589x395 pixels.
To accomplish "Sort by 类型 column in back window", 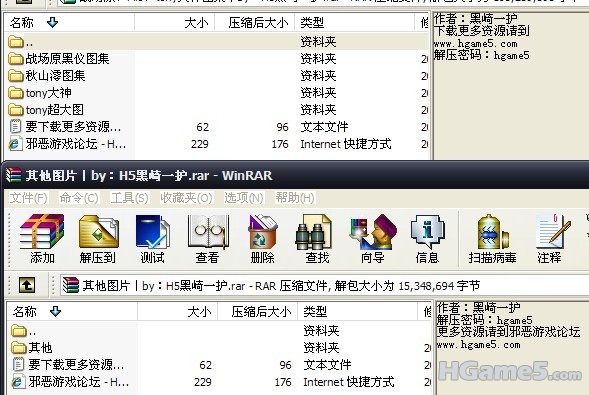I will tap(355, 23).
